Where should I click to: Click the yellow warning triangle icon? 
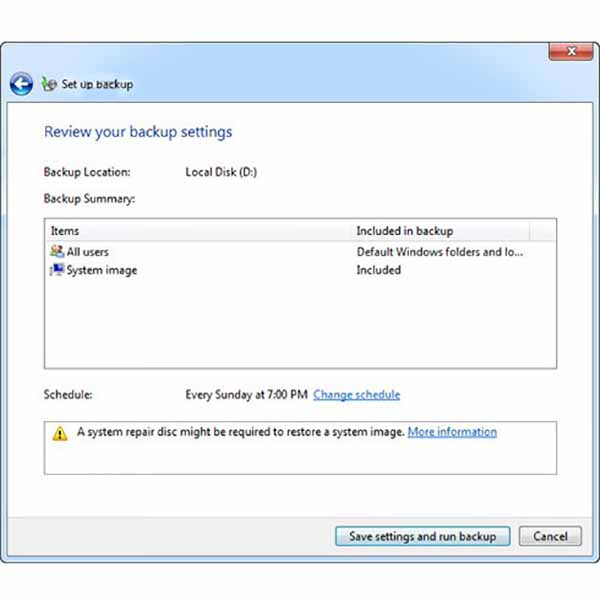(x=60, y=434)
